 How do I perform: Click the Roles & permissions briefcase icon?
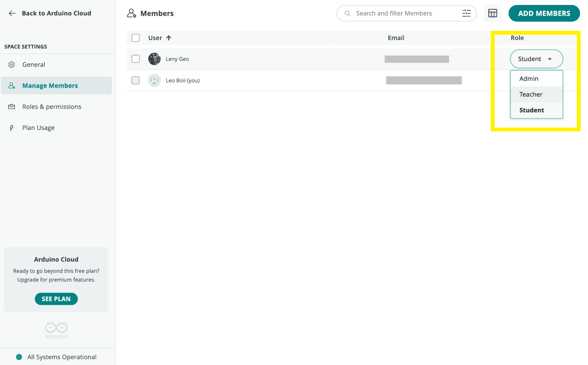click(12, 107)
